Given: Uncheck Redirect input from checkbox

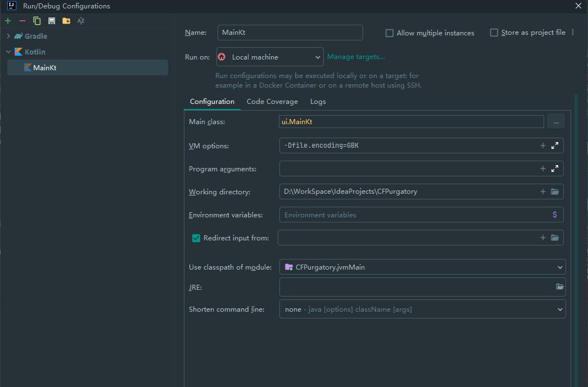Looking at the screenshot, I should coord(196,238).
